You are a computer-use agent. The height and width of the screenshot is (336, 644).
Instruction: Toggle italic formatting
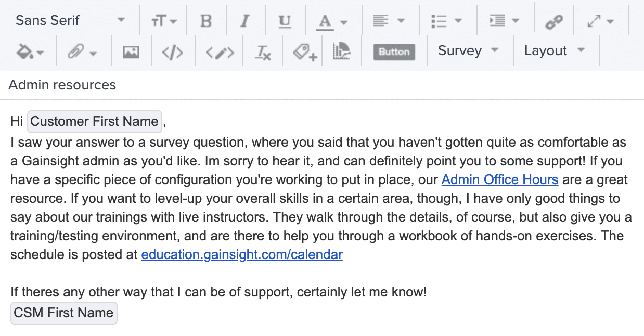pyautogui.click(x=245, y=21)
